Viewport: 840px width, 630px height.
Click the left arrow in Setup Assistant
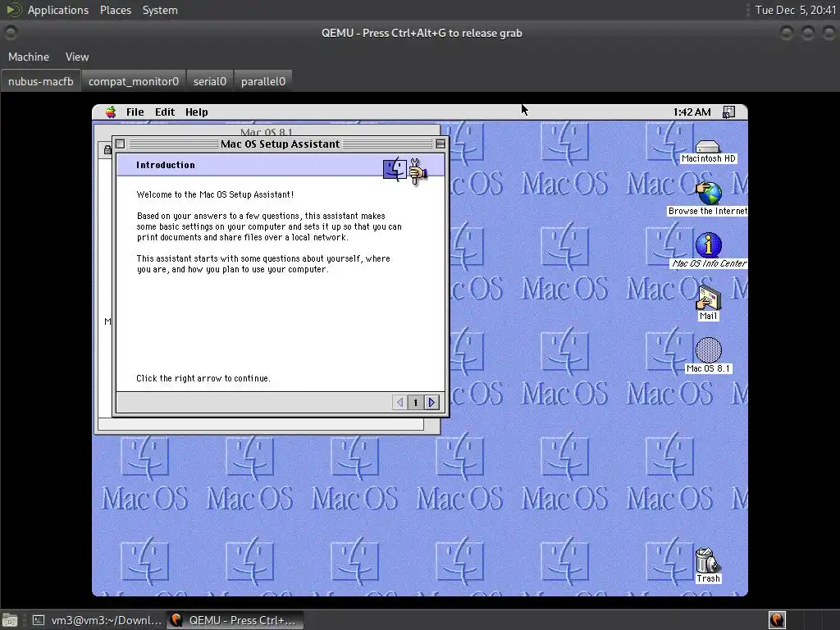click(x=399, y=402)
